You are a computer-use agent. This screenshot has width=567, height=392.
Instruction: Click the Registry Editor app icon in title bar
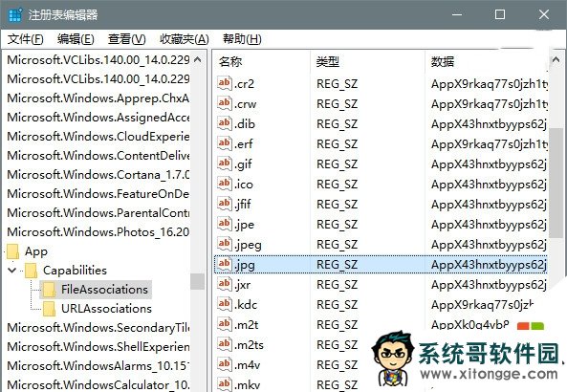coord(15,15)
